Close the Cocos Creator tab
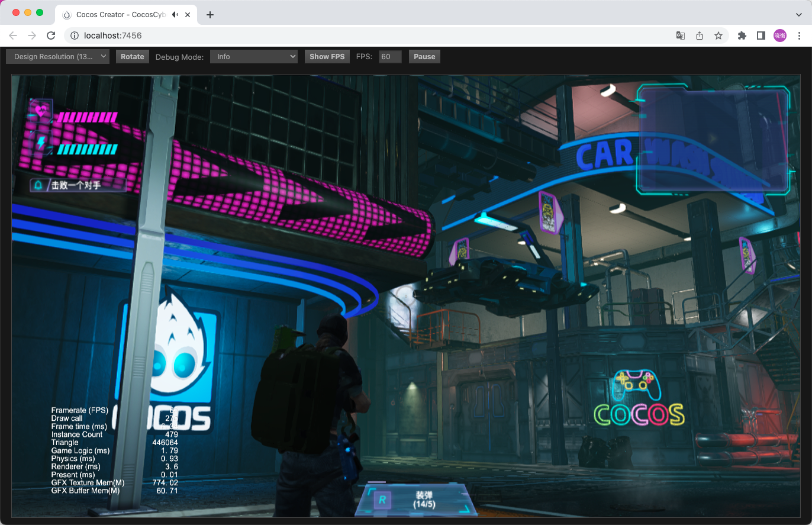The image size is (812, 525). [189, 15]
